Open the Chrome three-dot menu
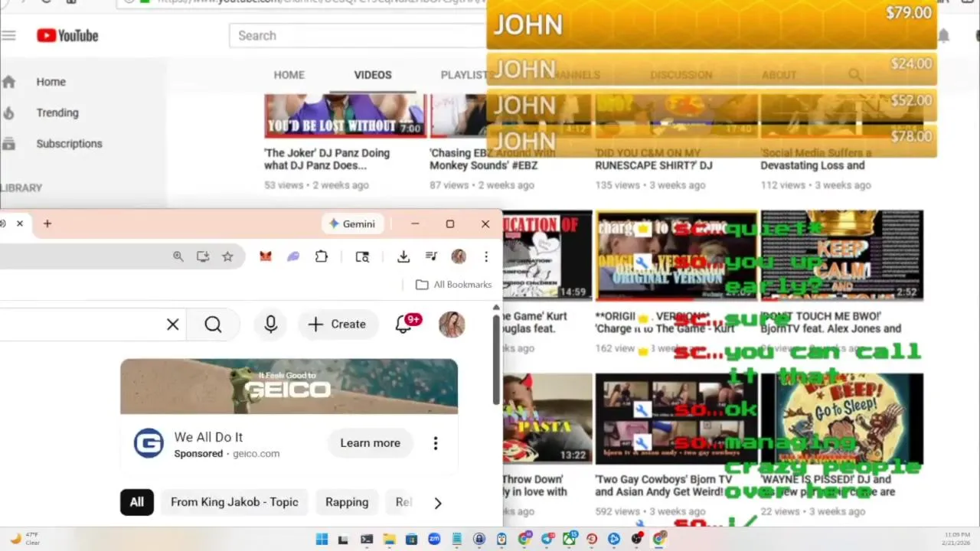The height and width of the screenshot is (551, 980). 486,257
